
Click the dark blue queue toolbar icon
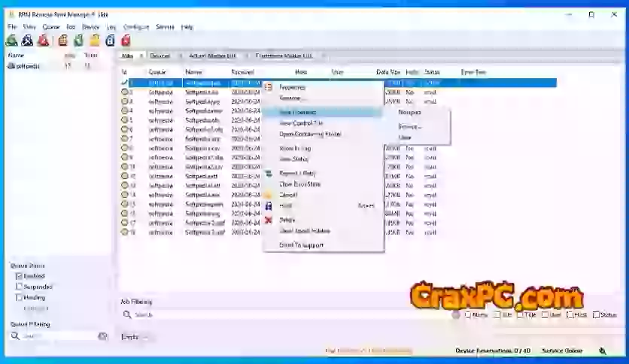click(x=27, y=40)
